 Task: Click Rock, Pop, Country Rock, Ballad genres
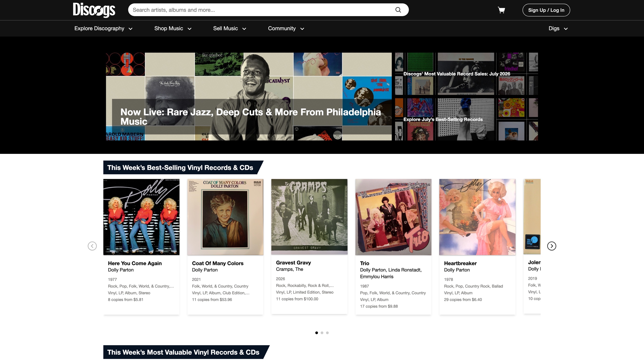point(473,286)
